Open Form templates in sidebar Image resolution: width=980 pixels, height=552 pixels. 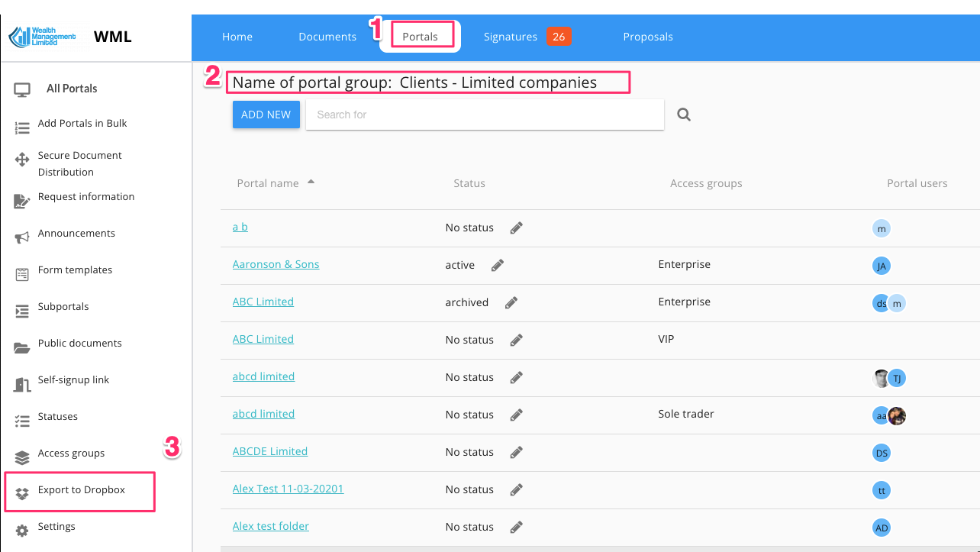75,270
